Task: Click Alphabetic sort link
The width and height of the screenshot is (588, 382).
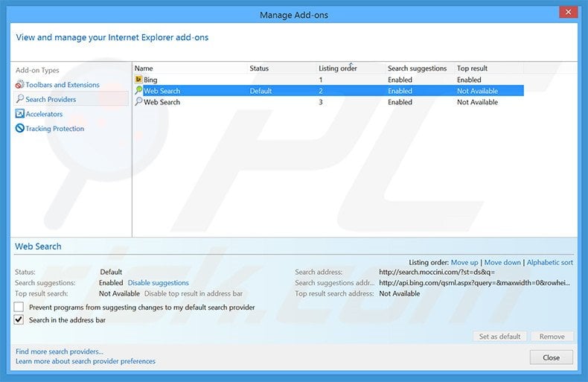Action: point(550,262)
